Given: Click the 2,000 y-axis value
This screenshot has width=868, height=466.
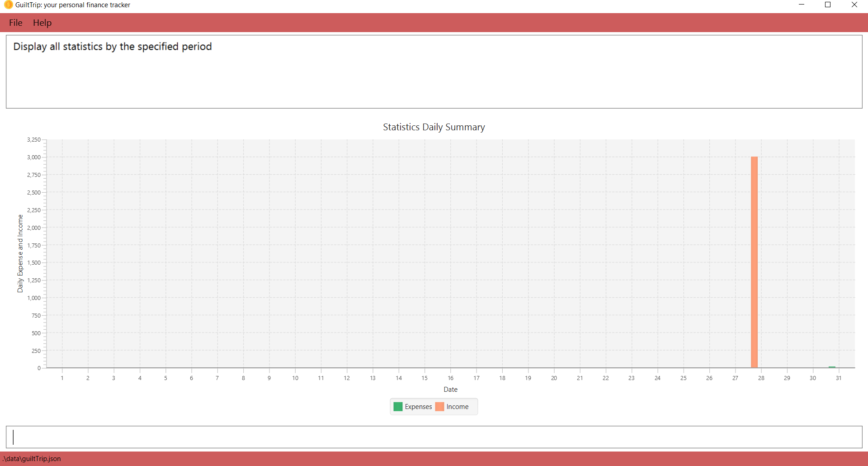Looking at the screenshot, I should click(34, 228).
